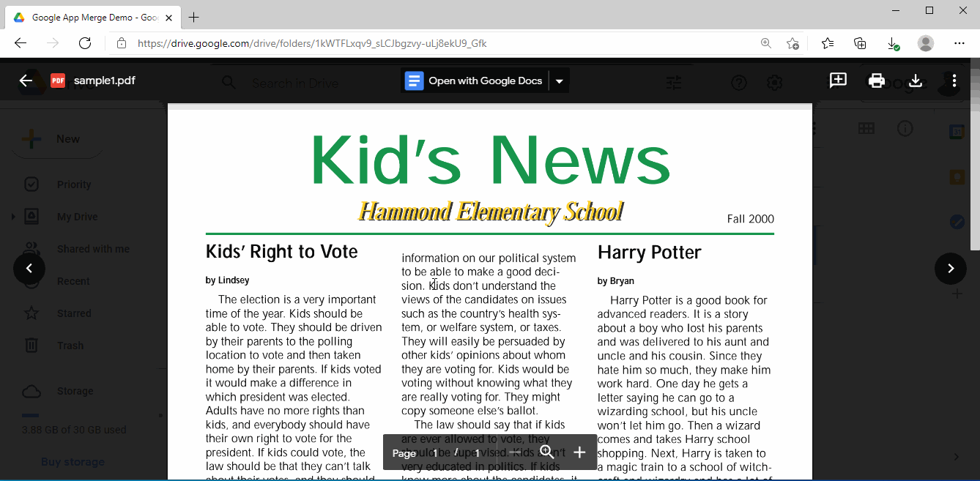This screenshot has height=481, width=980.
Task: Close the preview with the back arrow
Action: [x=26, y=81]
